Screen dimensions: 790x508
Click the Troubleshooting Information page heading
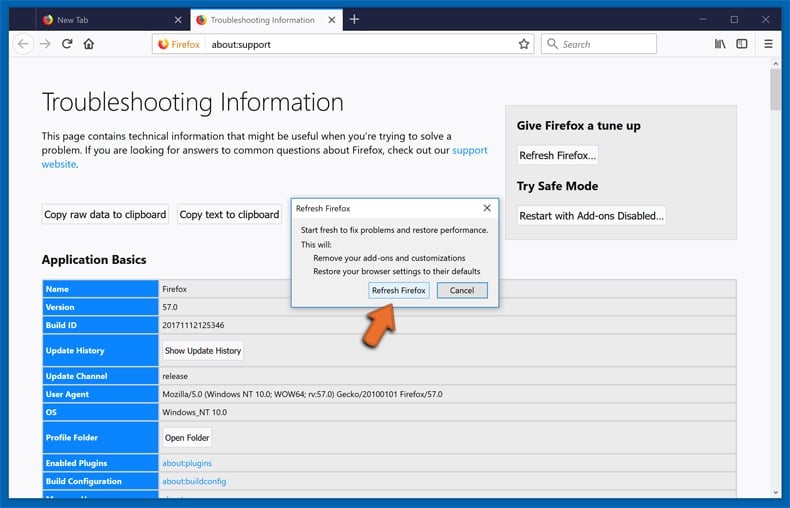(x=192, y=102)
